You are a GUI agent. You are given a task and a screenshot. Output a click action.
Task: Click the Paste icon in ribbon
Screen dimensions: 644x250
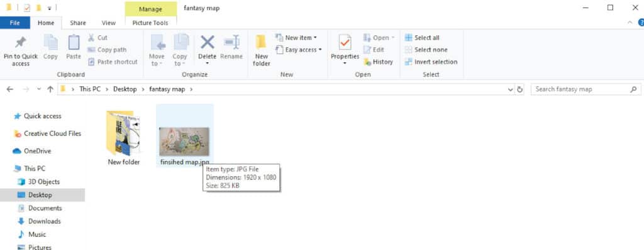pos(74,47)
